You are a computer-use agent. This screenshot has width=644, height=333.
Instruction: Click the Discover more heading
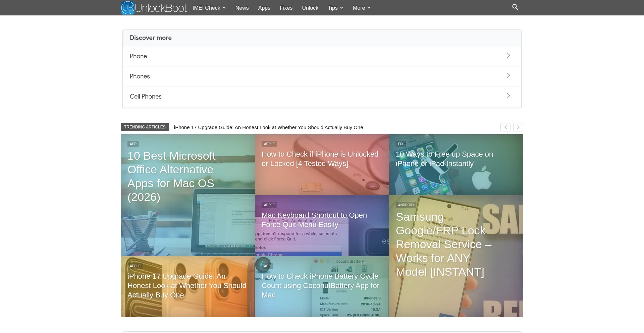point(151,38)
